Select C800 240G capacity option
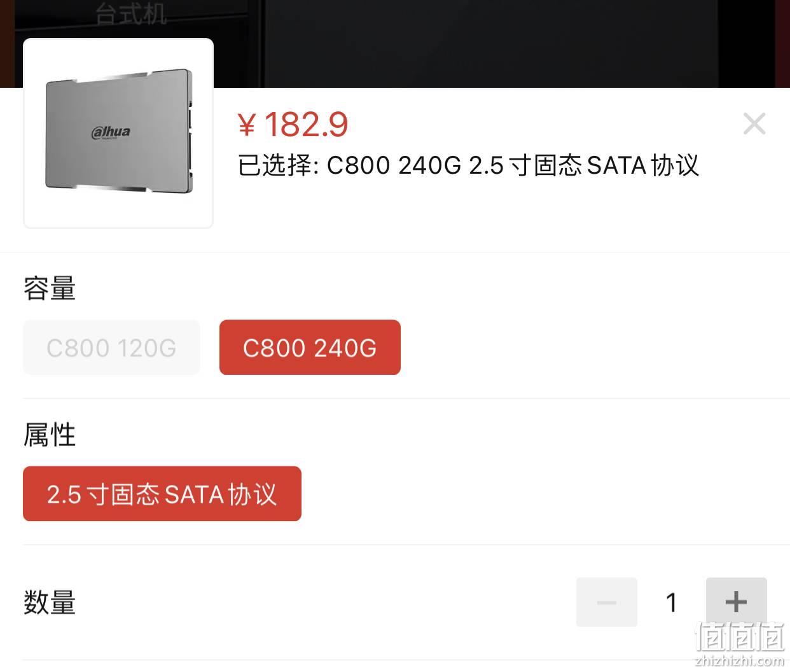 [310, 347]
